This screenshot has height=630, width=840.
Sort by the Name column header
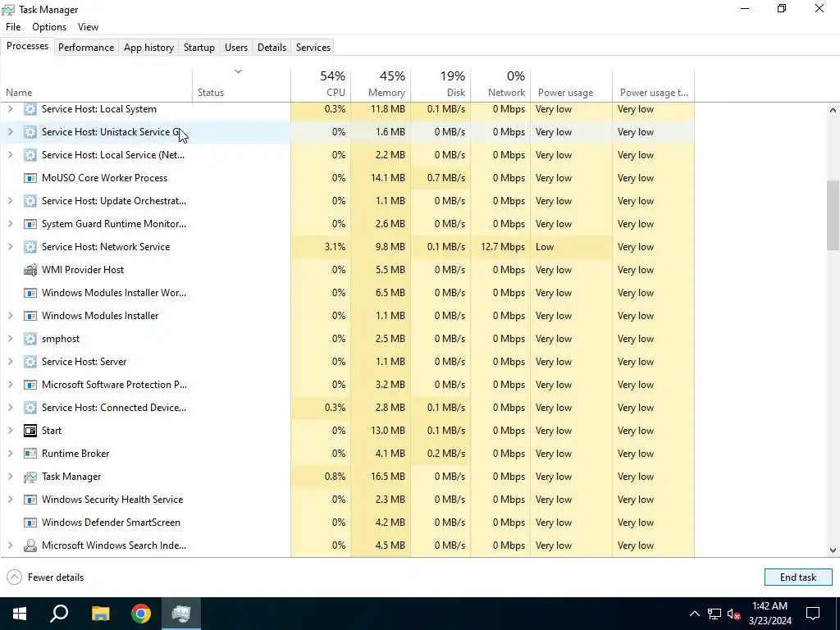point(97,85)
